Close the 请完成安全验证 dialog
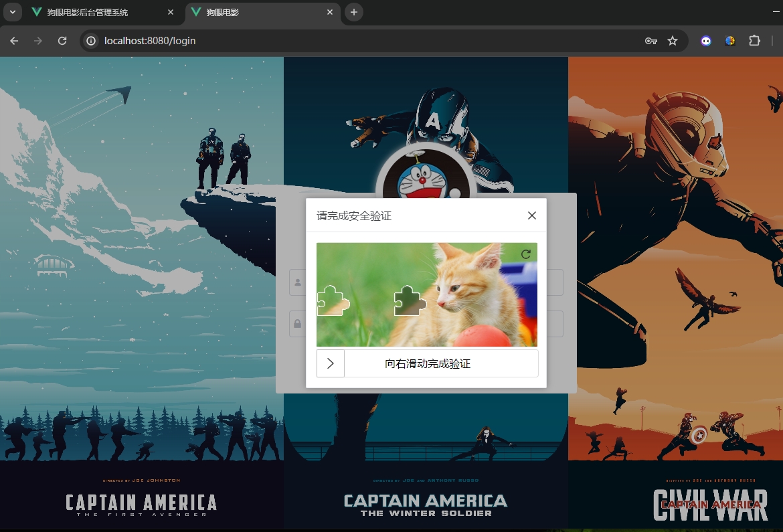This screenshot has height=532, width=783. click(x=532, y=215)
